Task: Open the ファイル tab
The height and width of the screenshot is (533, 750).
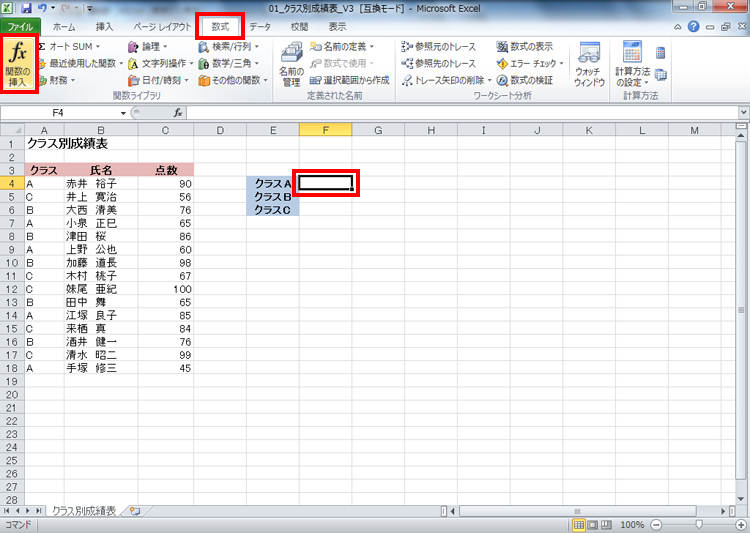Action: [x=20, y=27]
